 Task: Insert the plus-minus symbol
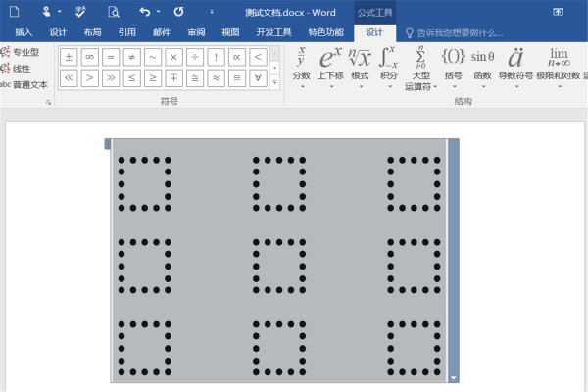70,57
